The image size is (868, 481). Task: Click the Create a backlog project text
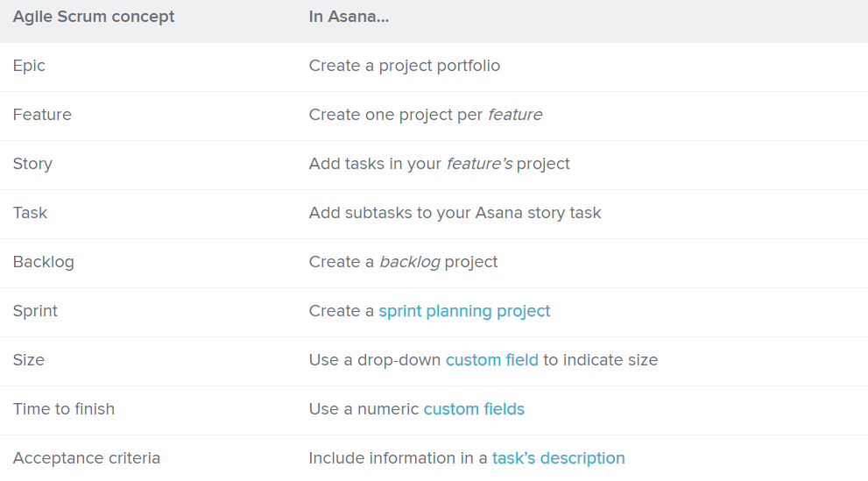pos(403,262)
